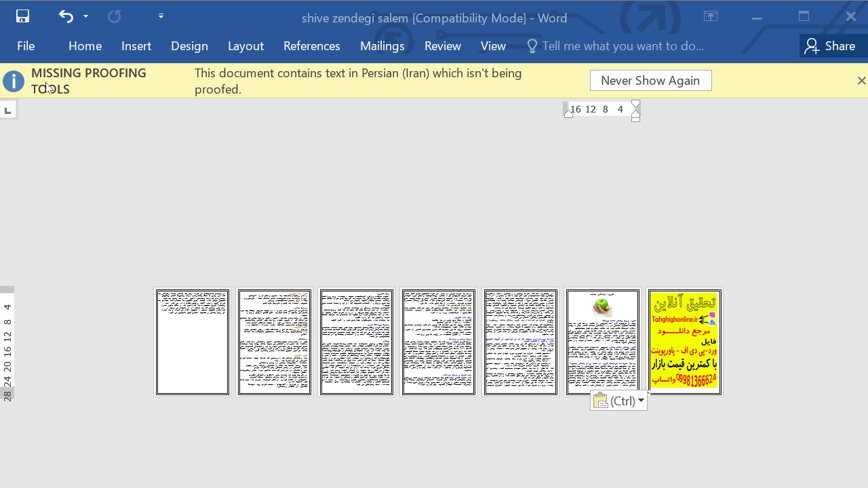Viewport: 868px width, 488px height.
Task: Click the second page of text
Action: pyautogui.click(x=275, y=342)
